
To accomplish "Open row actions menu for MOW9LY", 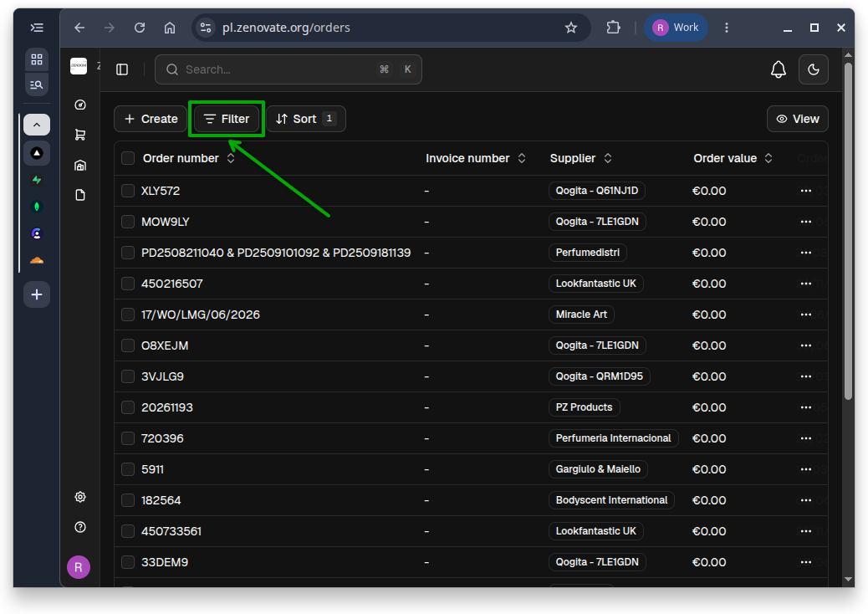I will [x=806, y=222].
